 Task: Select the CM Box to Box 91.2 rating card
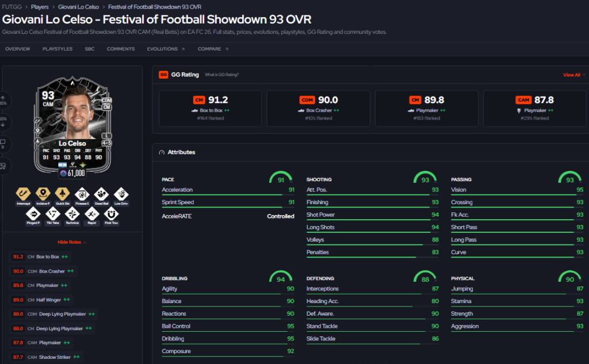click(211, 108)
